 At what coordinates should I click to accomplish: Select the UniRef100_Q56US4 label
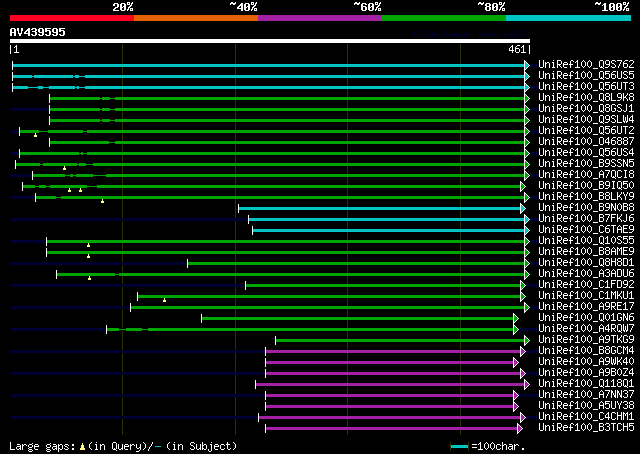586,153
